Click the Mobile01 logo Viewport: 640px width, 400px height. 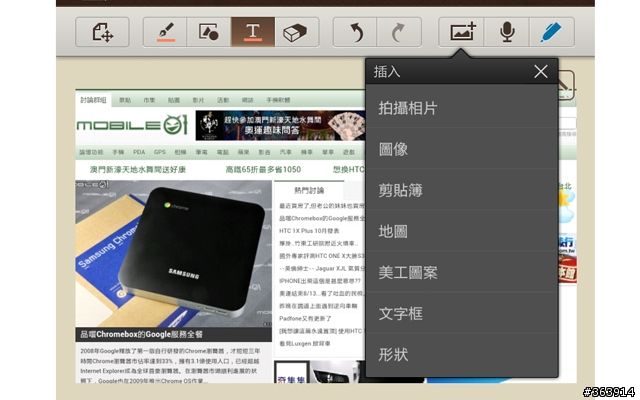(132, 125)
